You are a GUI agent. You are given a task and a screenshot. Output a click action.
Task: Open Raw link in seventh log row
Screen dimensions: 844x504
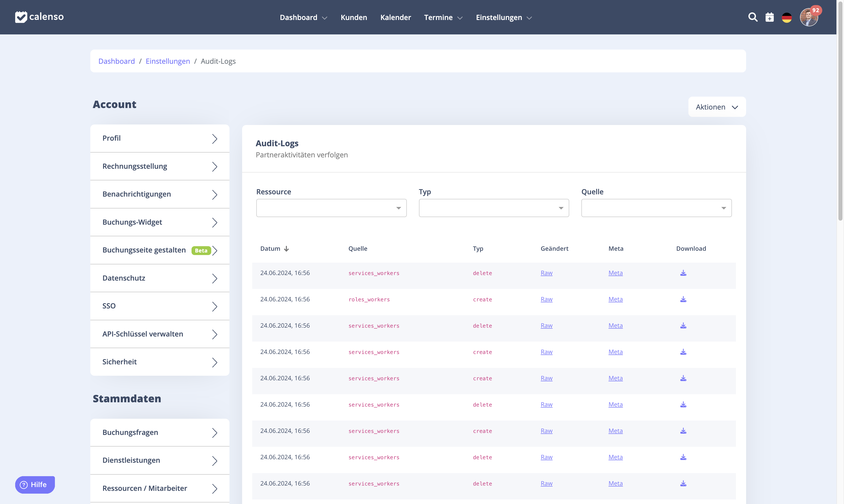click(x=546, y=431)
